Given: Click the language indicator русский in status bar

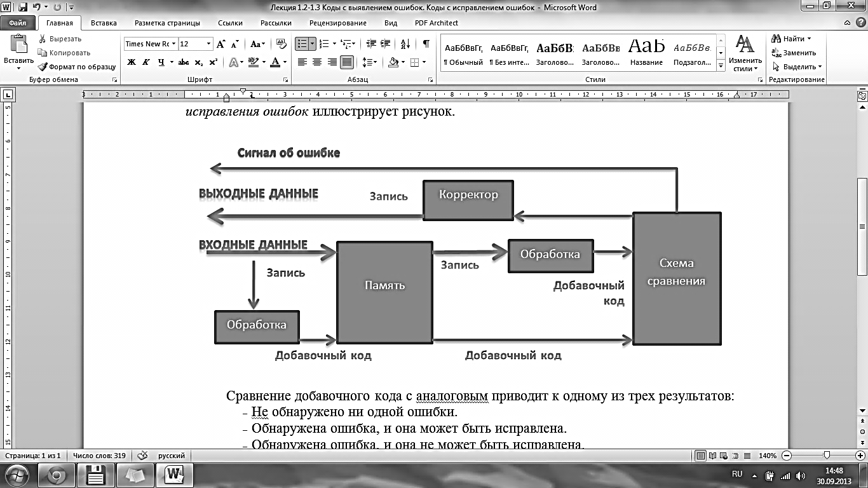Looking at the screenshot, I should coord(172,456).
